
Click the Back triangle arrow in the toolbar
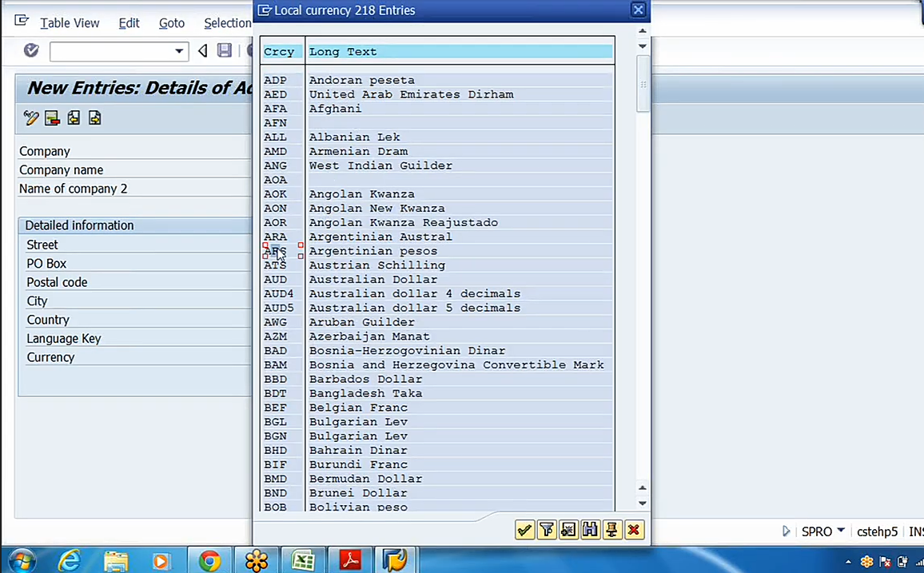click(x=203, y=50)
